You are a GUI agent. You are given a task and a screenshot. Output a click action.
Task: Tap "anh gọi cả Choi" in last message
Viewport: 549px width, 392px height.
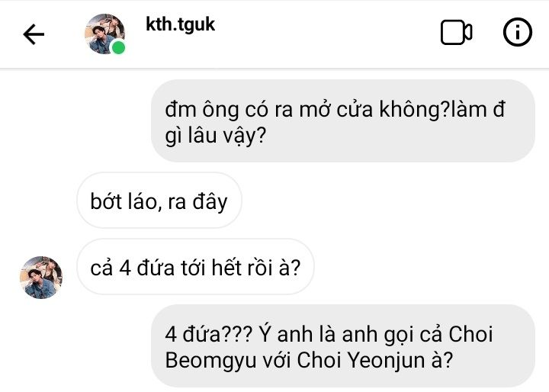point(417,334)
